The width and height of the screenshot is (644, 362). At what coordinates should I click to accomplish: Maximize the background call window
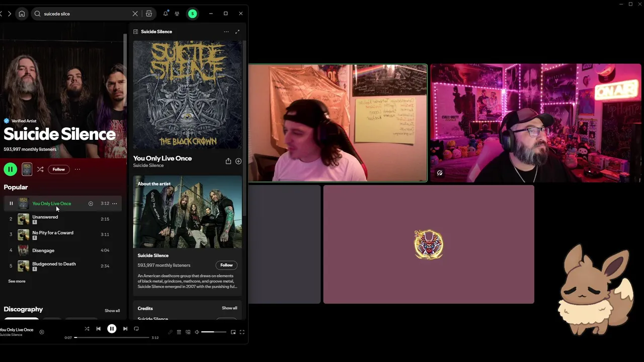(x=630, y=4)
